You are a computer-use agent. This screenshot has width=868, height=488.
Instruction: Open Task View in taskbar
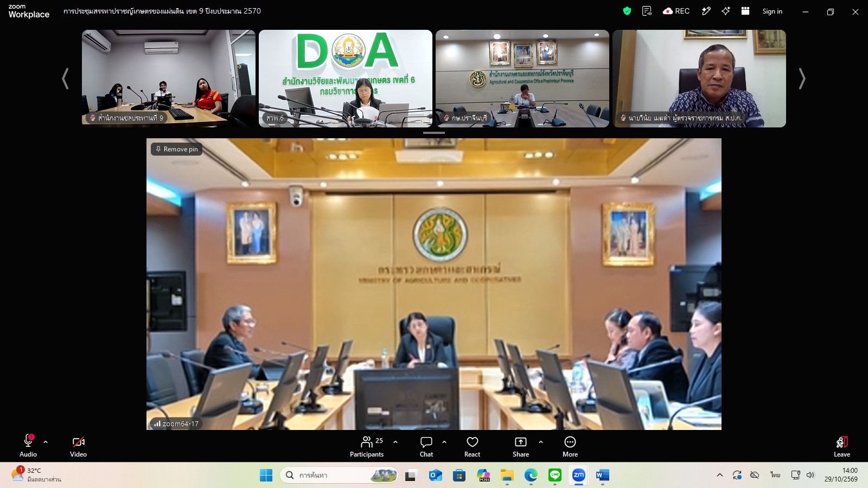click(x=411, y=475)
